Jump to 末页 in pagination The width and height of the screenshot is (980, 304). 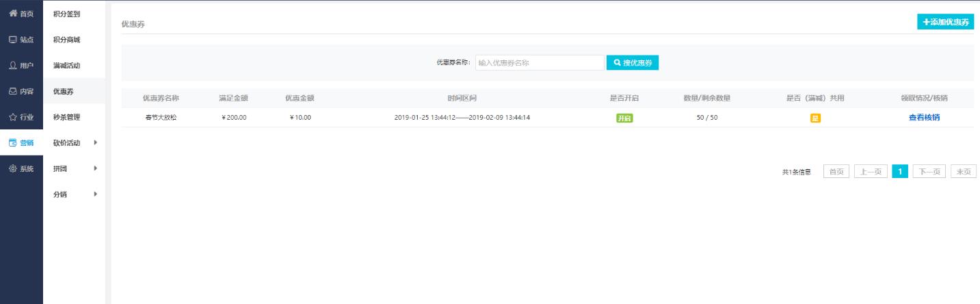pyautogui.click(x=964, y=172)
